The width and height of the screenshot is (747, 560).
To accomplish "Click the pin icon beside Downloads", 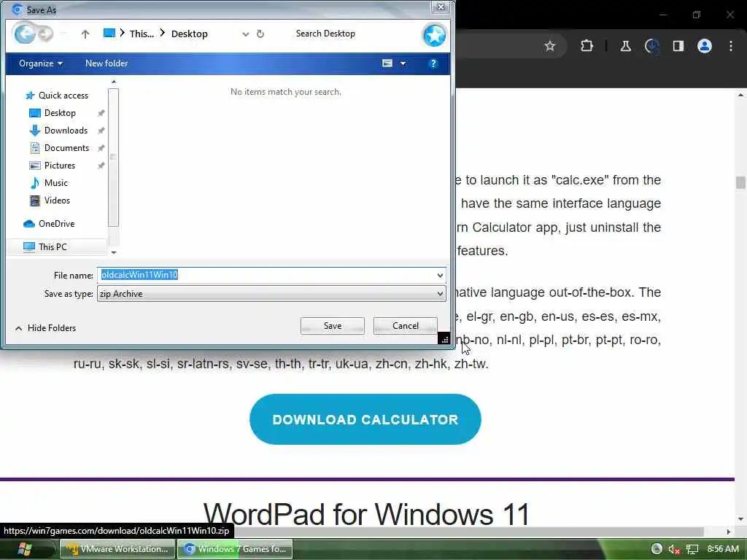I will pos(101,131).
